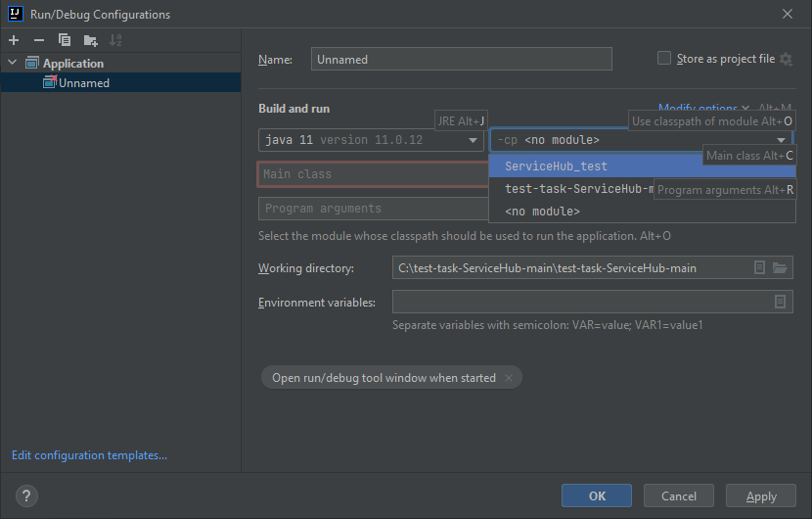Open the environment variables editor icon
This screenshot has height=519, width=812.
click(780, 302)
